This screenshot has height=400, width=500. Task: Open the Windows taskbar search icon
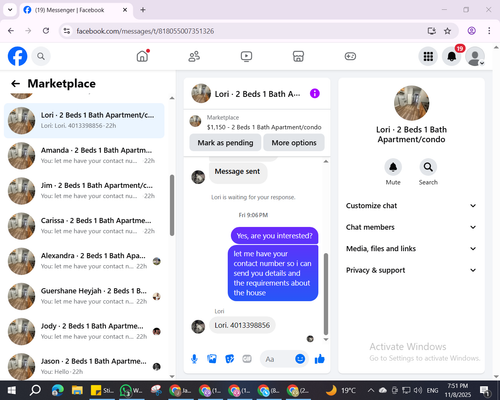coord(35,390)
